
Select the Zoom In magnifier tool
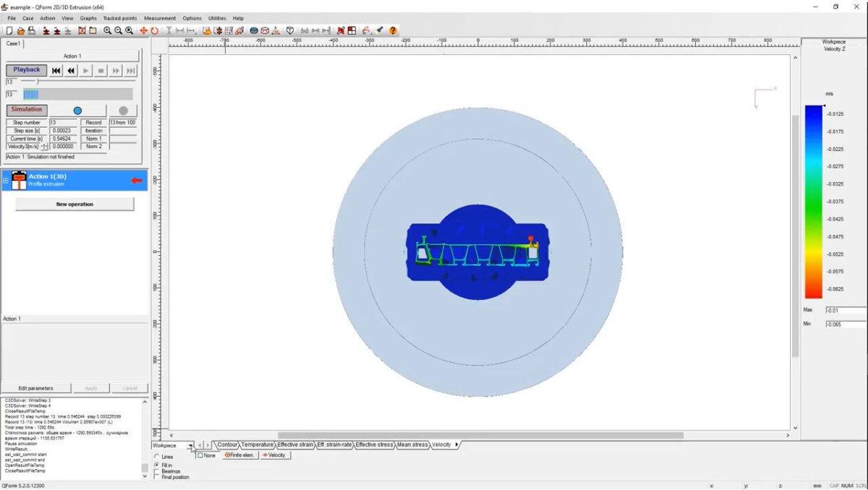coord(107,31)
